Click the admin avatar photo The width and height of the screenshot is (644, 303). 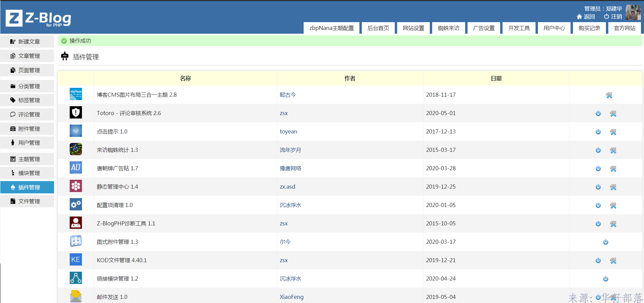[633, 13]
